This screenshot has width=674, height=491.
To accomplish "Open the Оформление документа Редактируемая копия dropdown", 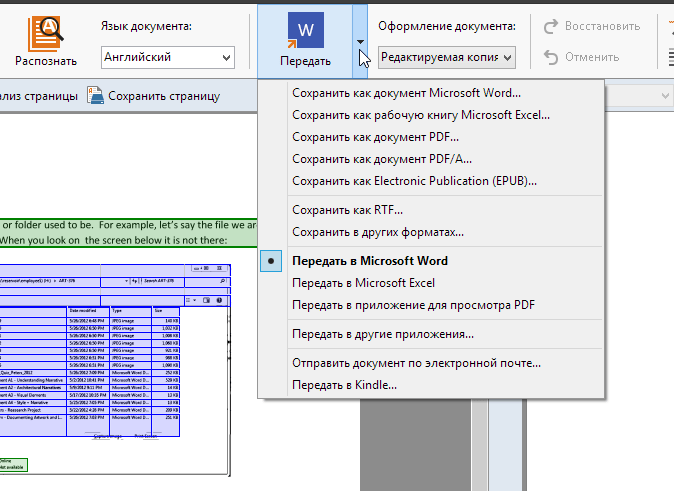I will 447,57.
